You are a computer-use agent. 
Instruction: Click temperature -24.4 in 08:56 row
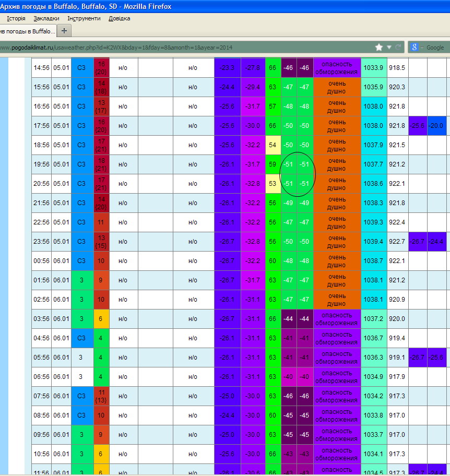227,415
